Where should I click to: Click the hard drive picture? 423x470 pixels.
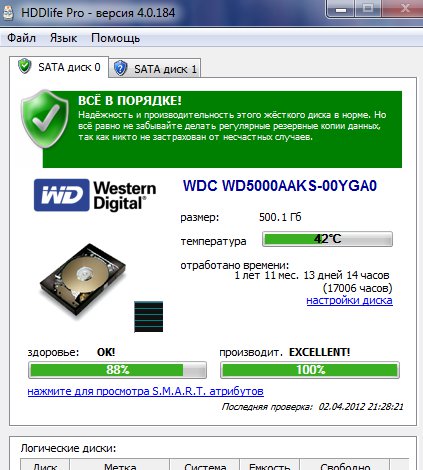click(x=83, y=279)
